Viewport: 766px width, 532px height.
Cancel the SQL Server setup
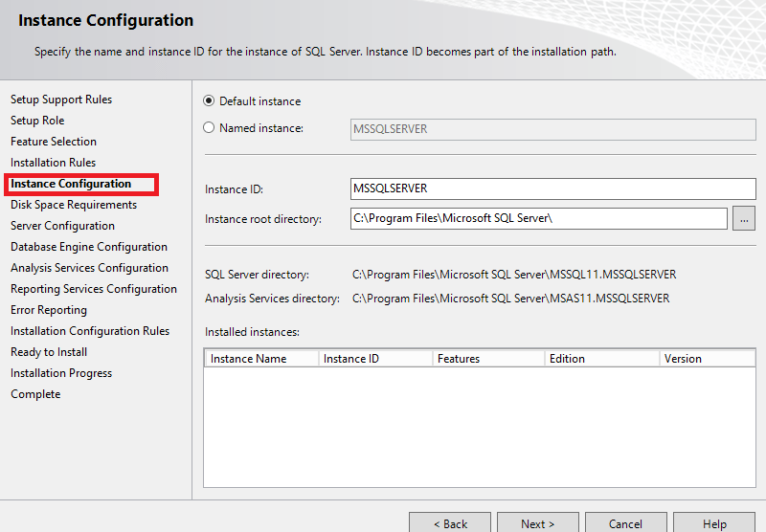pyautogui.click(x=625, y=522)
